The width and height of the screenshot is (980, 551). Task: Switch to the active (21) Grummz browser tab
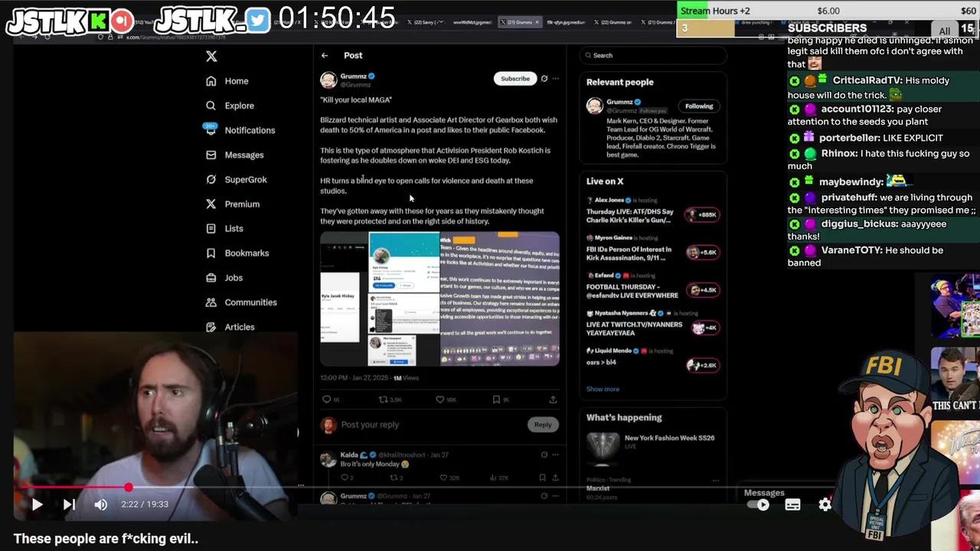click(520, 22)
